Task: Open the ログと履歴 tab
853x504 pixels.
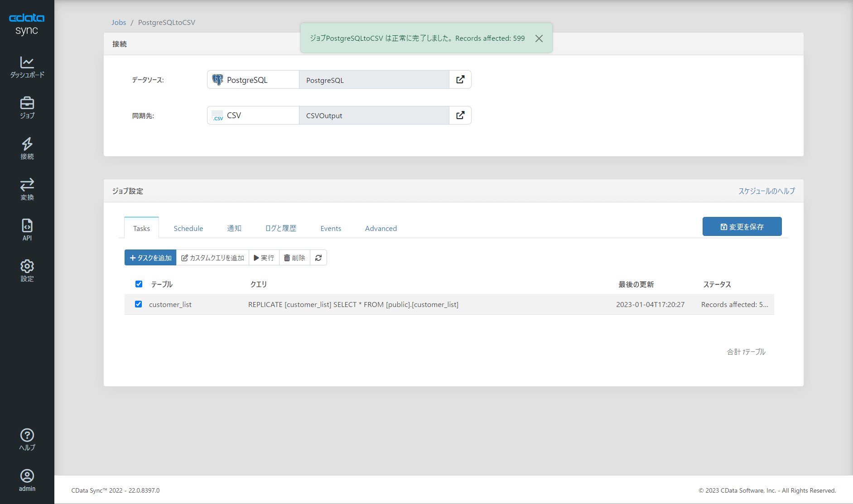Action: coord(281,228)
